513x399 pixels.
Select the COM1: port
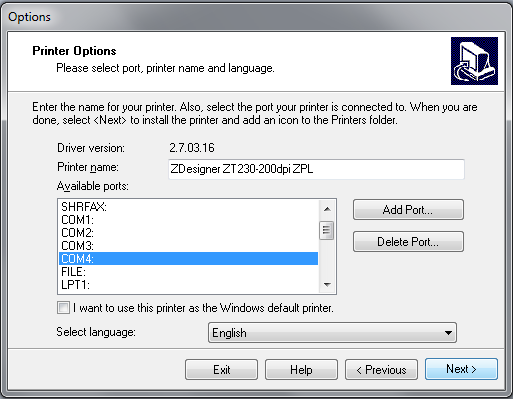point(188,220)
